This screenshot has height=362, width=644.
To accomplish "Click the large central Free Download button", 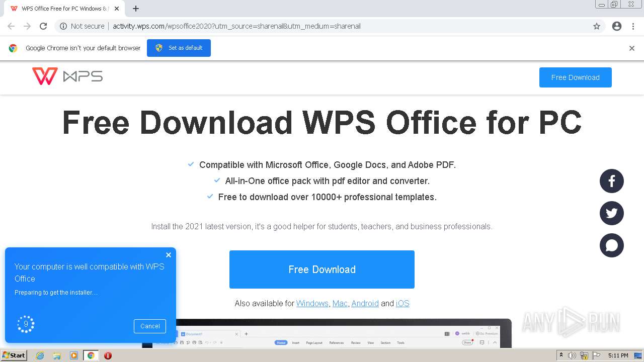I will click(x=322, y=269).
